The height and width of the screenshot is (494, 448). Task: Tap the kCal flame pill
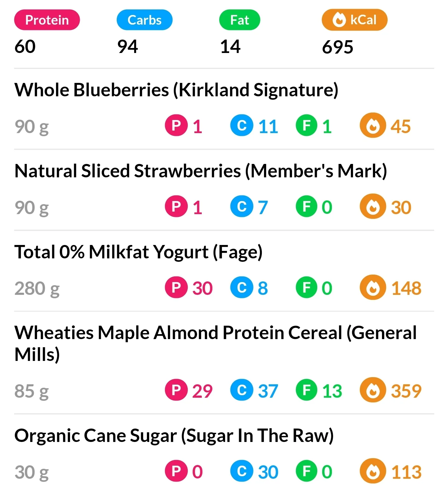[x=354, y=20]
